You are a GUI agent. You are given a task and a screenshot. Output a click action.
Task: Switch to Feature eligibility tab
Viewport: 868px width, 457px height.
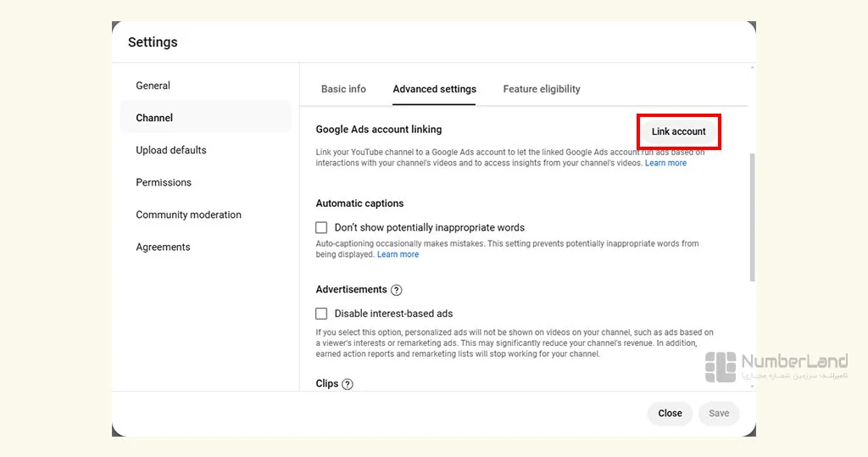(542, 89)
